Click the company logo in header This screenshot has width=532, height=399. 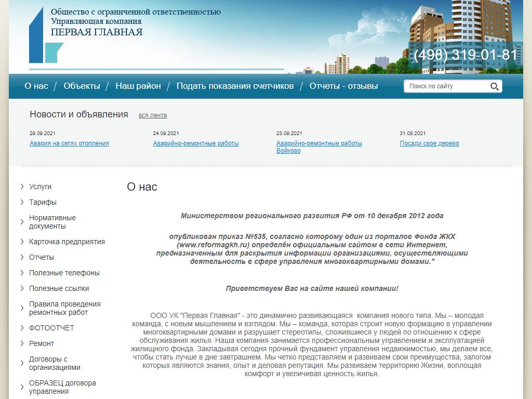[46, 35]
